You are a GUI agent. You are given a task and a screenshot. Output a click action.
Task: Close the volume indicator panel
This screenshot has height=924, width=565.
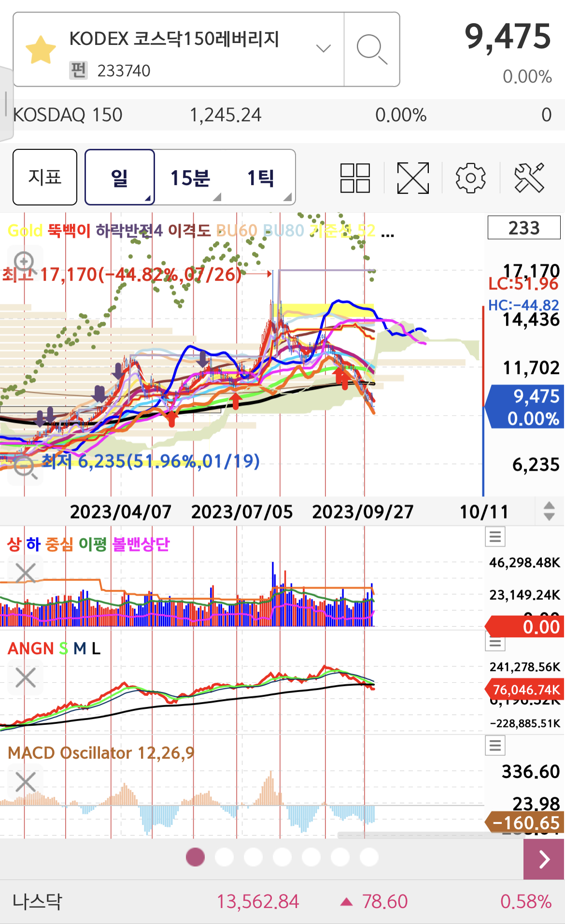(25, 573)
